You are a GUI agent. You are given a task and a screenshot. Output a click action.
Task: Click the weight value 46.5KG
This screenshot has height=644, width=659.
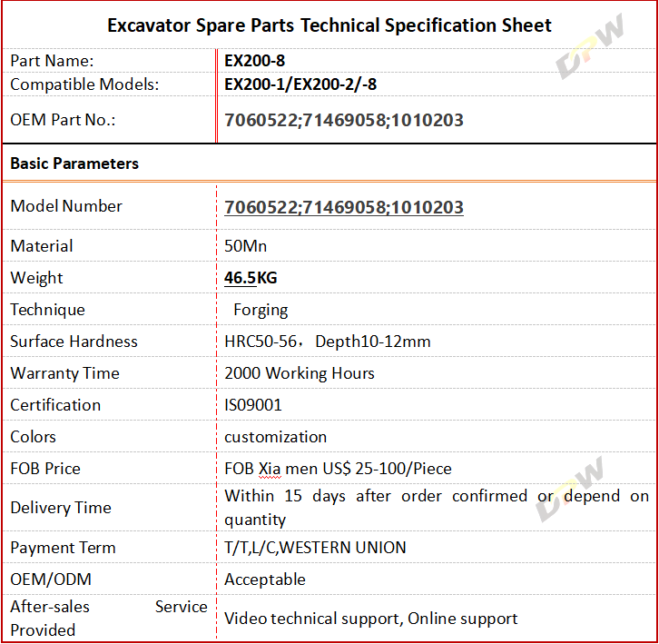251,278
